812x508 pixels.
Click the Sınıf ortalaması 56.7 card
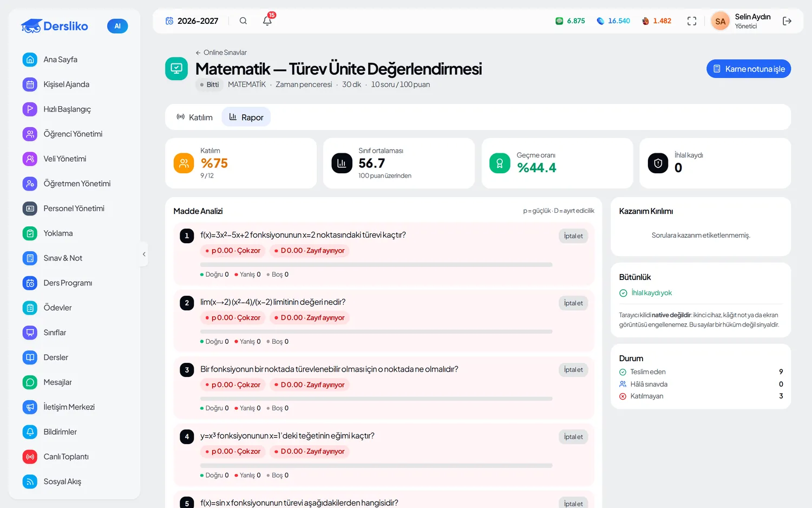coord(399,163)
